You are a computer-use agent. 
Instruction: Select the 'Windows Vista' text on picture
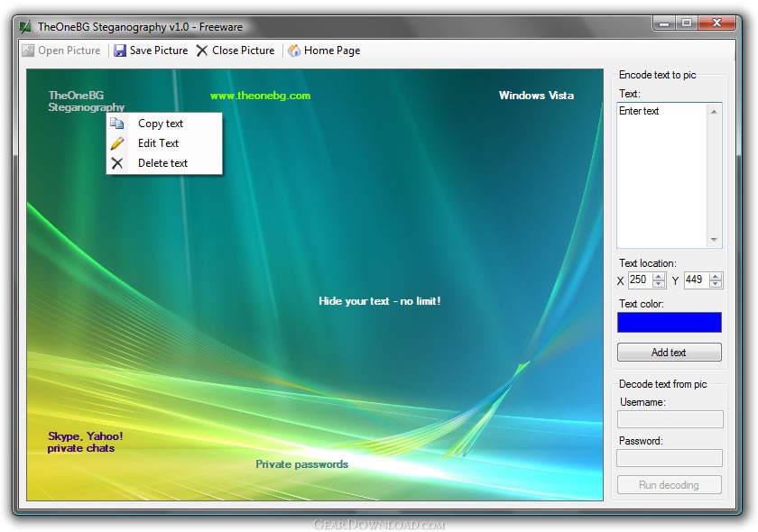click(536, 96)
